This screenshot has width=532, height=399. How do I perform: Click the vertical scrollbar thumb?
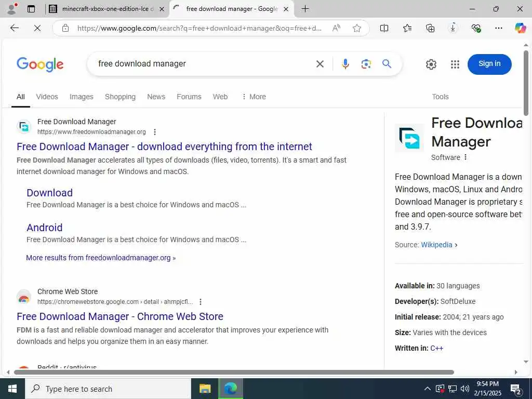(x=526, y=83)
